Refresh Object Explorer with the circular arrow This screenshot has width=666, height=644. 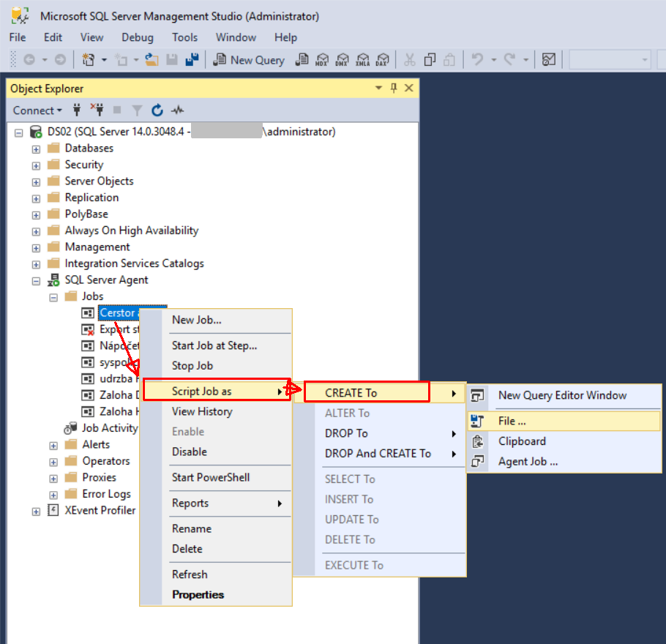[x=157, y=110]
